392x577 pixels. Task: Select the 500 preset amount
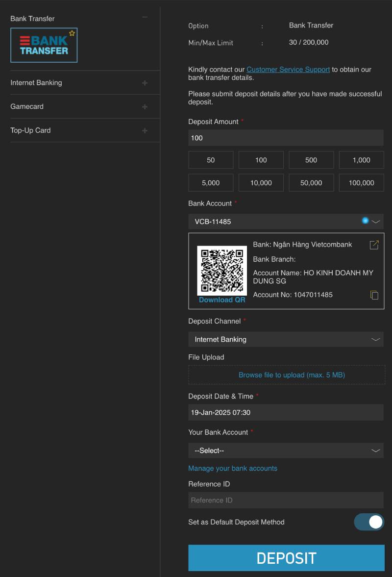pos(311,160)
